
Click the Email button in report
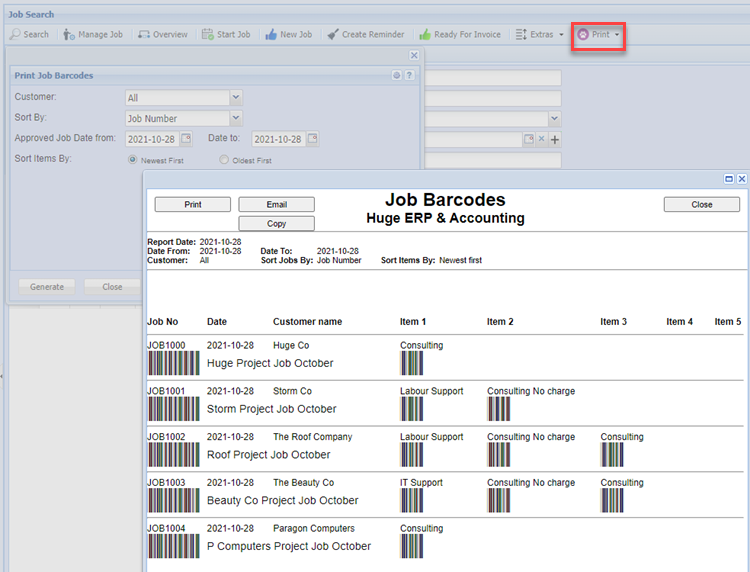(x=276, y=204)
